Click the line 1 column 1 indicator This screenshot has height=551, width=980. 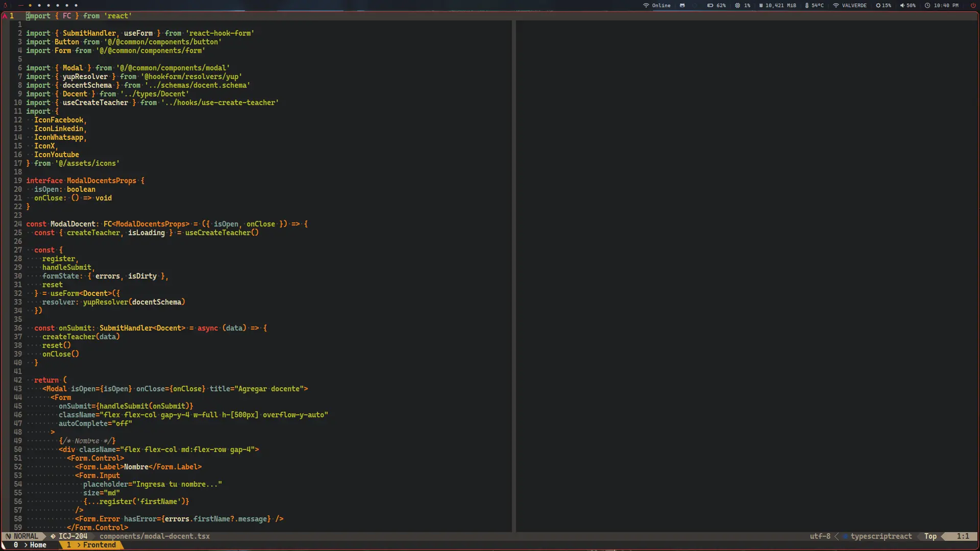pyautogui.click(x=962, y=536)
